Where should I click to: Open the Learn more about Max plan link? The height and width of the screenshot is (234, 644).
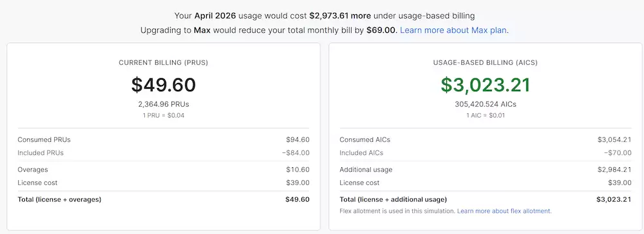(454, 30)
